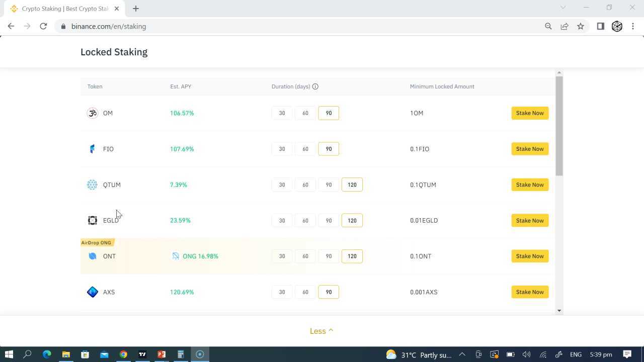Show hidden system tray icons
Image resolution: width=644 pixels, height=362 pixels.
462,354
